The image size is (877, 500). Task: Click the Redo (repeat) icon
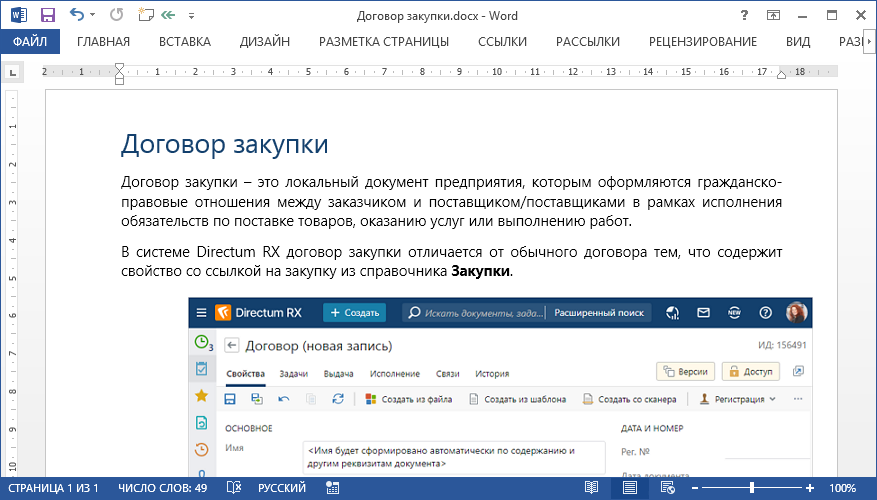coord(115,15)
